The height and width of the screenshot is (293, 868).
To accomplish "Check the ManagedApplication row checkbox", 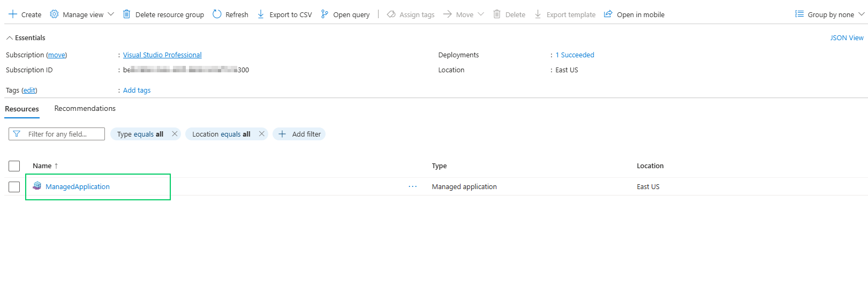I will pos(14,186).
